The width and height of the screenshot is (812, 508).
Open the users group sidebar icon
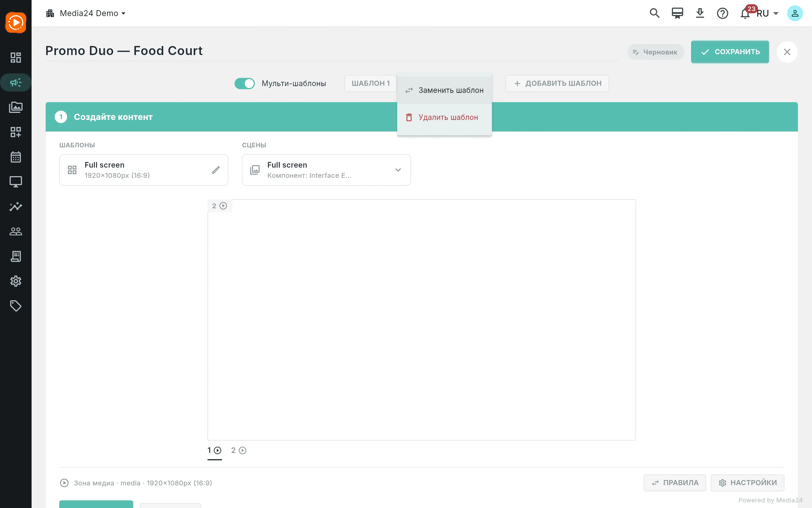[x=16, y=231]
